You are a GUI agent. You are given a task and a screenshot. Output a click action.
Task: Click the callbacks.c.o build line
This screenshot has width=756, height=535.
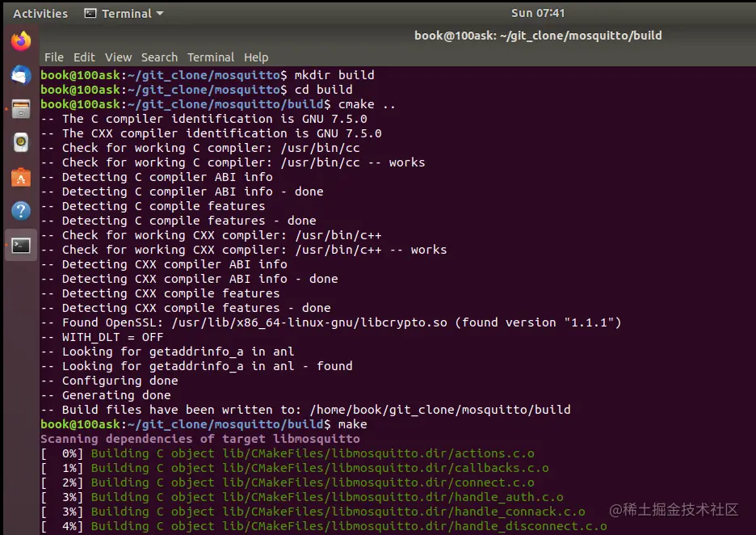tap(295, 468)
